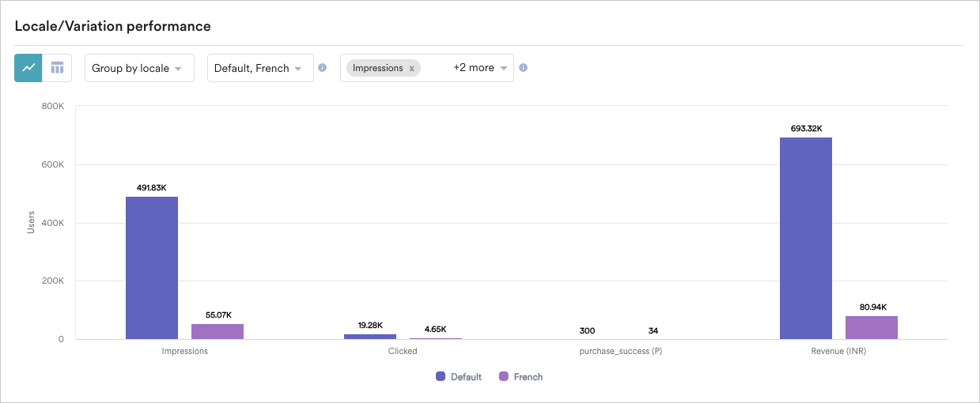Expand the +2 more metrics dropdown
The height and width of the screenshot is (403, 980).
click(x=479, y=68)
